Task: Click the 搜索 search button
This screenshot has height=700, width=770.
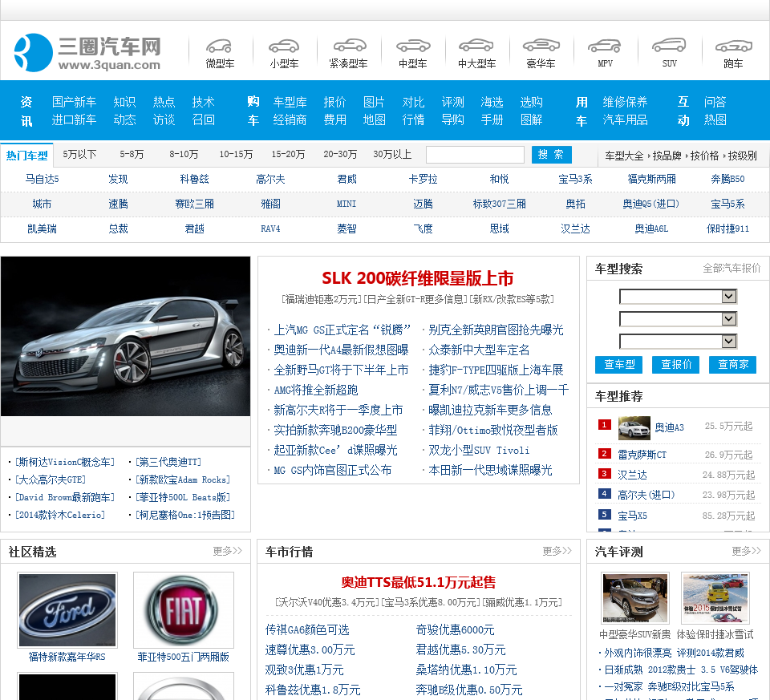Action: 552,155
